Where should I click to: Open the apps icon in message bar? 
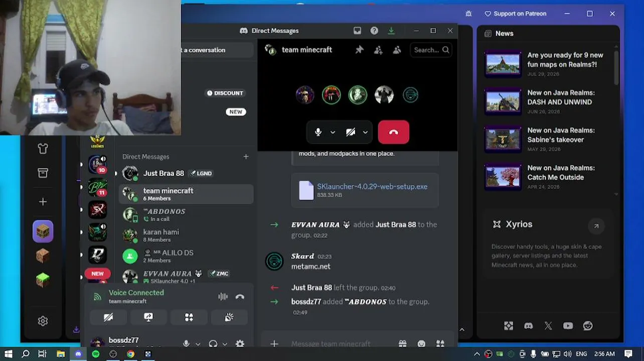coord(440,343)
